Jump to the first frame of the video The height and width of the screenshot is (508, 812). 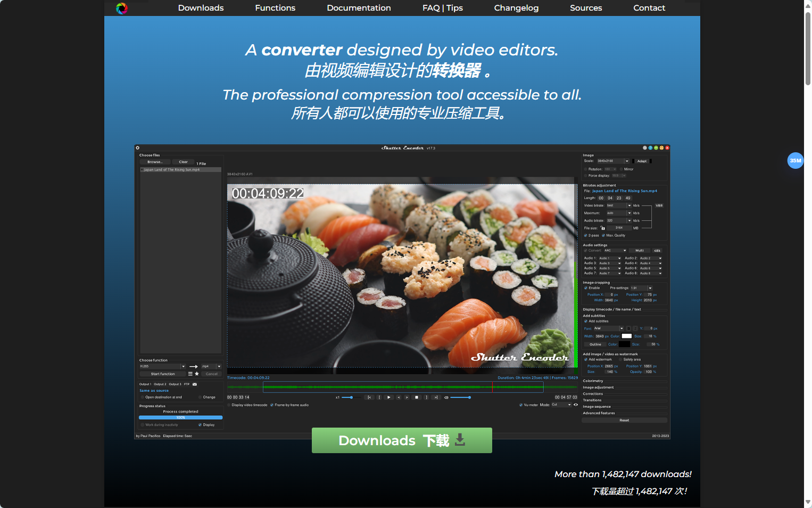pos(369,397)
